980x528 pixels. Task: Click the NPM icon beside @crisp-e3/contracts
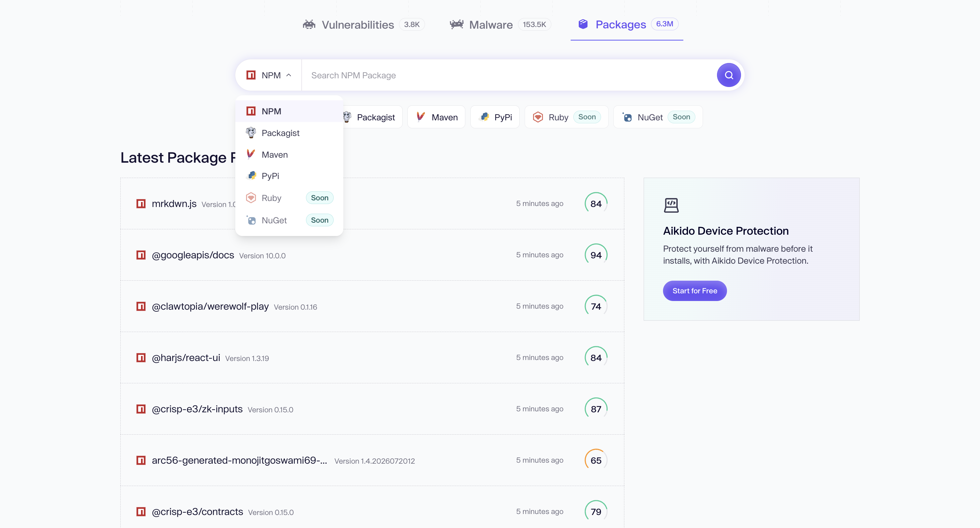point(141,512)
